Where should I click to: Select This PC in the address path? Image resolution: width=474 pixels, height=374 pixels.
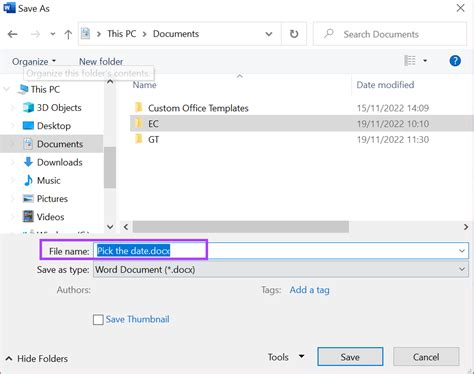[122, 34]
